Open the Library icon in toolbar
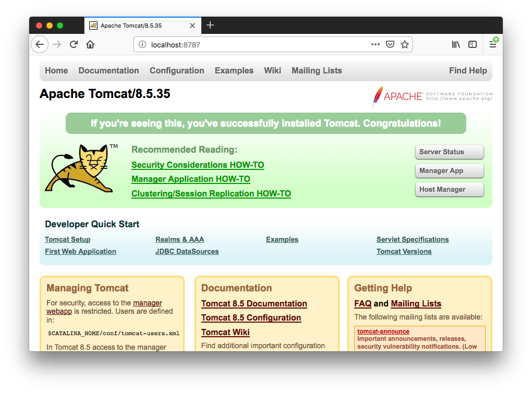Image resolution: width=532 pixels, height=393 pixels. 456,44
